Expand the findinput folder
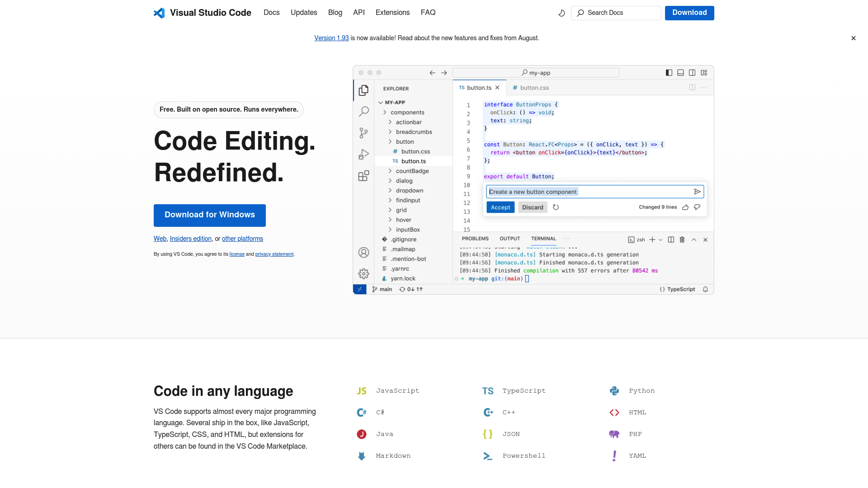 (408, 201)
